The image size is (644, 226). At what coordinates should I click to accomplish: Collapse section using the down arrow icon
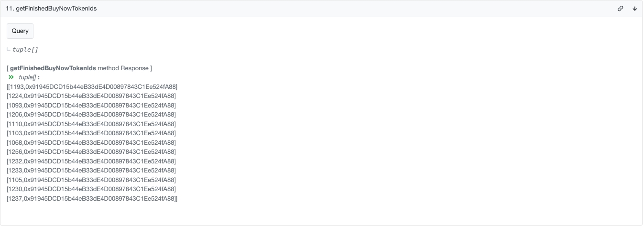634,9
